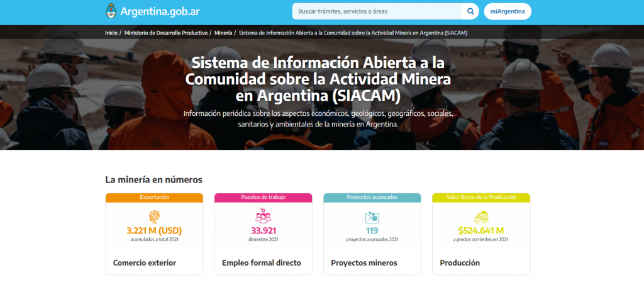644x304 pixels.
Task: Click the Proyectos avanzados card icon
Action: click(372, 217)
